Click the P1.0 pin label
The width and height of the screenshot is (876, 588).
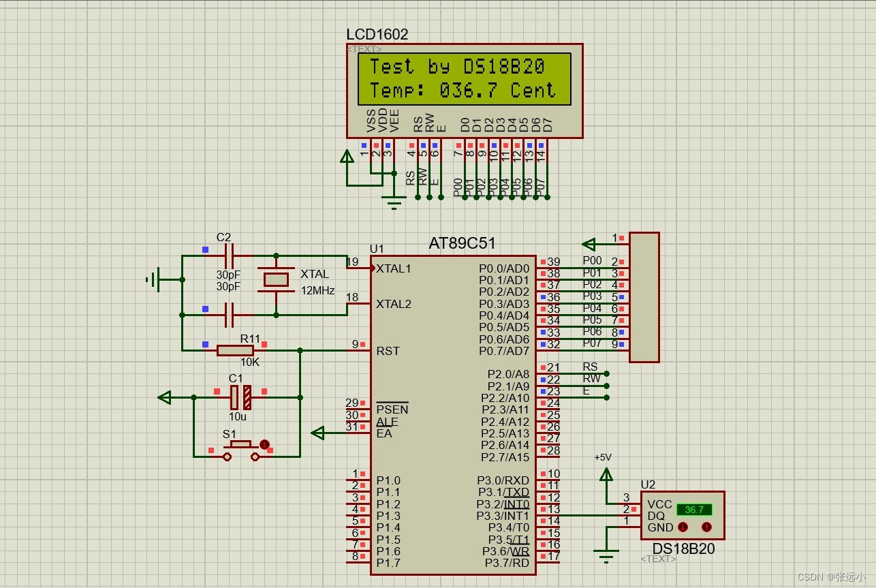(x=388, y=480)
